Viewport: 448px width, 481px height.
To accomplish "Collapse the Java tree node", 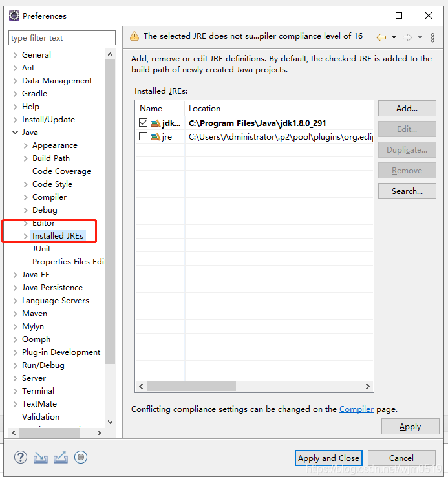I will (x=15, y=133).
